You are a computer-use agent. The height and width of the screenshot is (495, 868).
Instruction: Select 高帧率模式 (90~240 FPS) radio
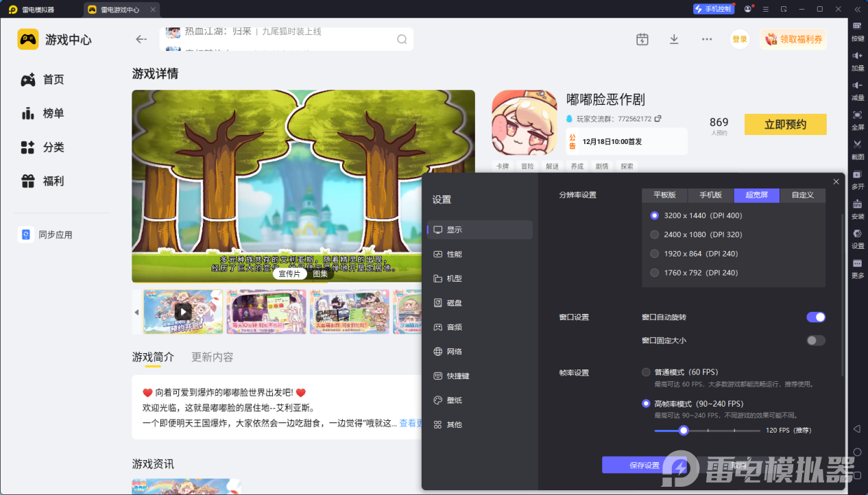click(x=646, y=403)
